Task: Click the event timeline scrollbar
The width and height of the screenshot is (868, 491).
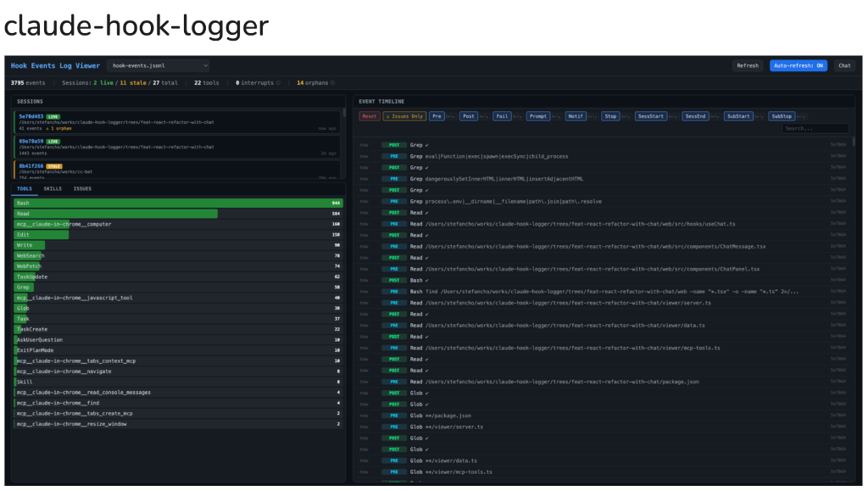Action: pyautogui.click(x=854, y=142)
